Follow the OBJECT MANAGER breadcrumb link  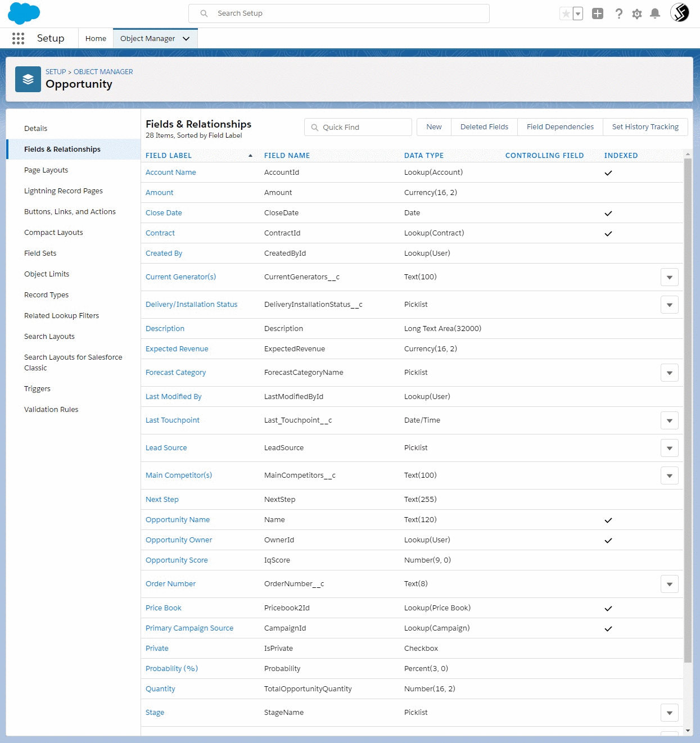click(x=103, y=72)
